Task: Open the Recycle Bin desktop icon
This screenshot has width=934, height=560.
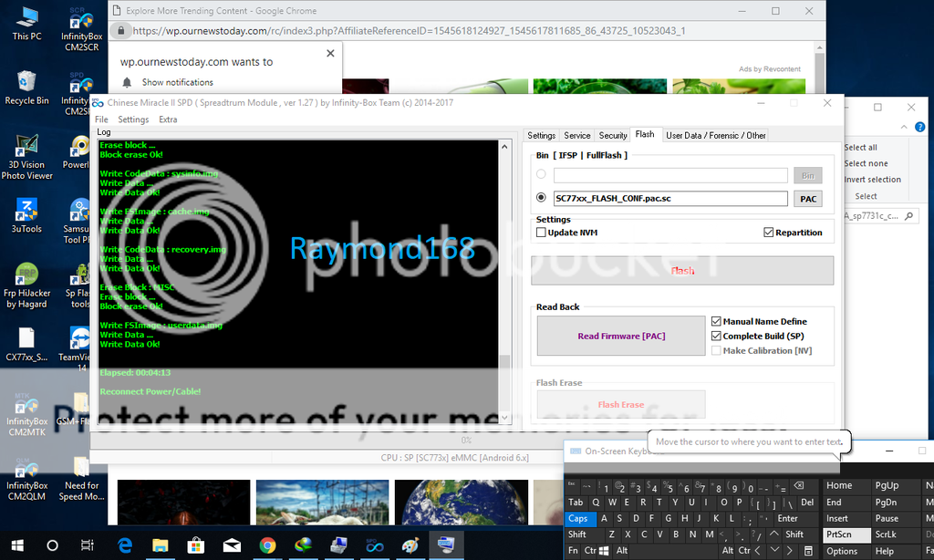Action: pyautogui.click(x=26, y=85)
